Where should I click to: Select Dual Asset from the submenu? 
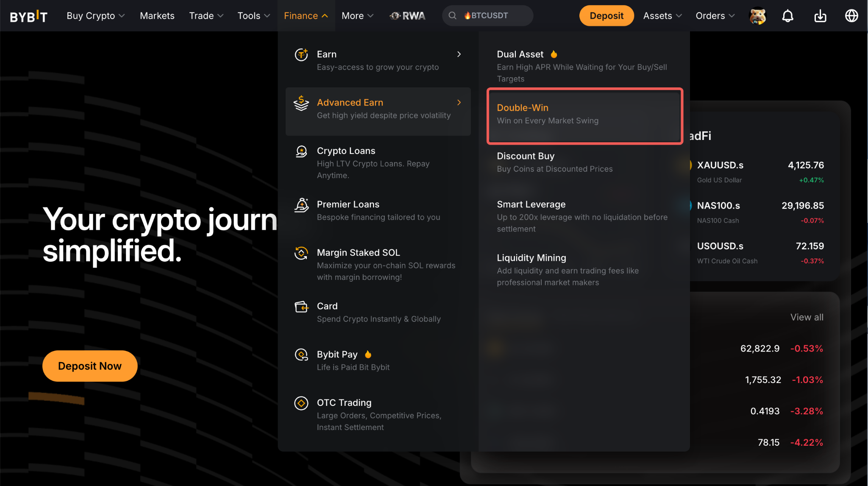(x=584, y=66)
